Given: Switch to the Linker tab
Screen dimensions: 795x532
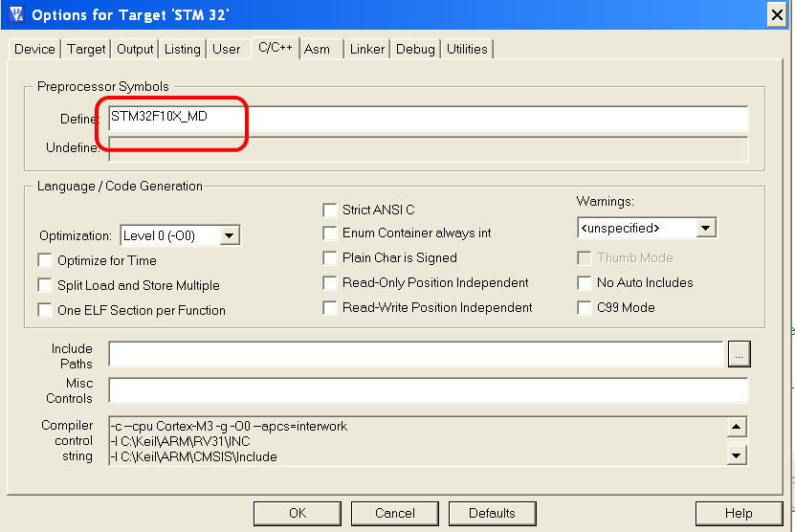Looking at the screenshot, I should (367, 49).
